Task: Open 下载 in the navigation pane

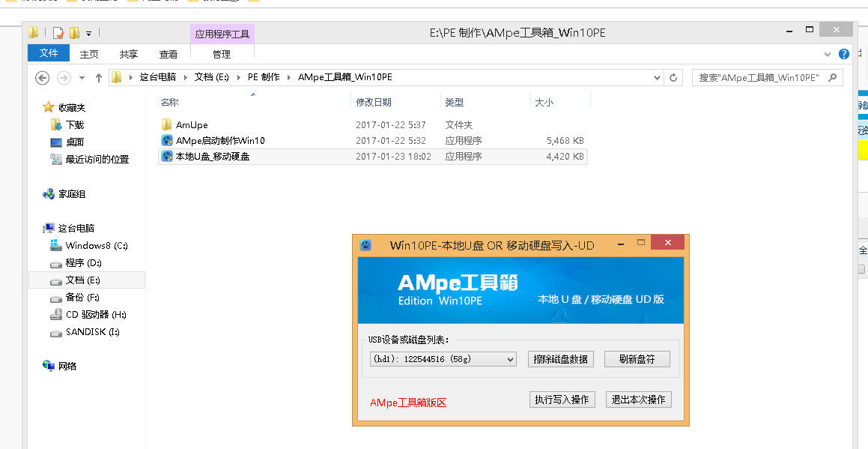Action: coord(75,124)
